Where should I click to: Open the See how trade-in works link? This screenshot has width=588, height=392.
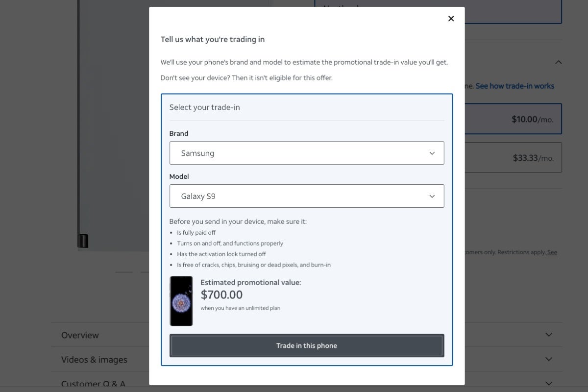(515, 86)
